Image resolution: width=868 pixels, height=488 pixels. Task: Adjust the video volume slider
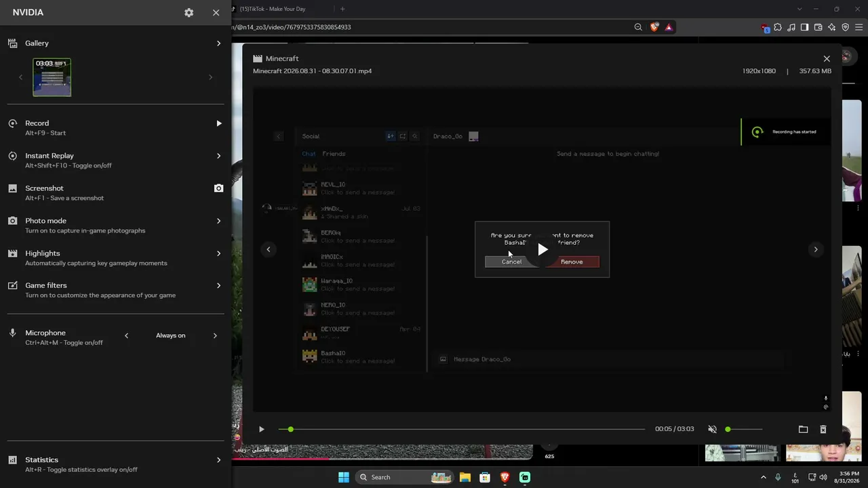pos(744,429)
